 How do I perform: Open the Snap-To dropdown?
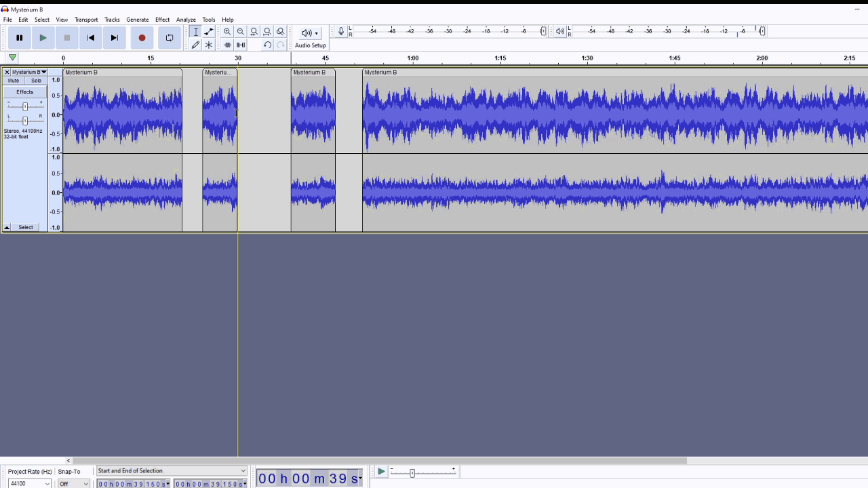coord(73,483)
